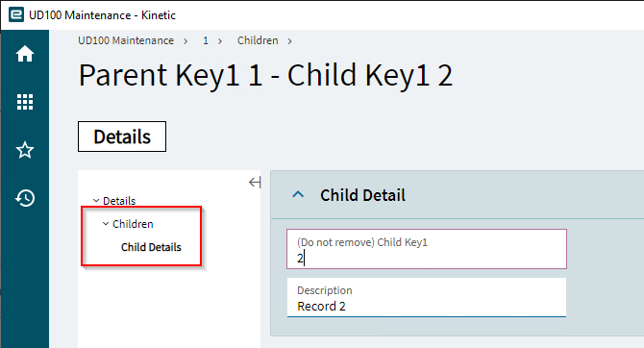644x348 pixels.
Task: Navigate to UD100 Maintenance breadcrumb
Action: pyautogui.click(x=126, y=40)
